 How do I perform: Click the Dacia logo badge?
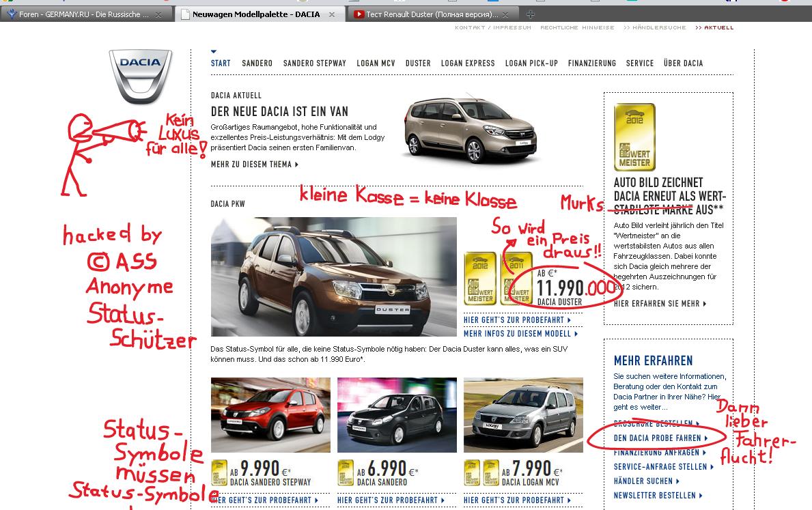coord(140,76)
